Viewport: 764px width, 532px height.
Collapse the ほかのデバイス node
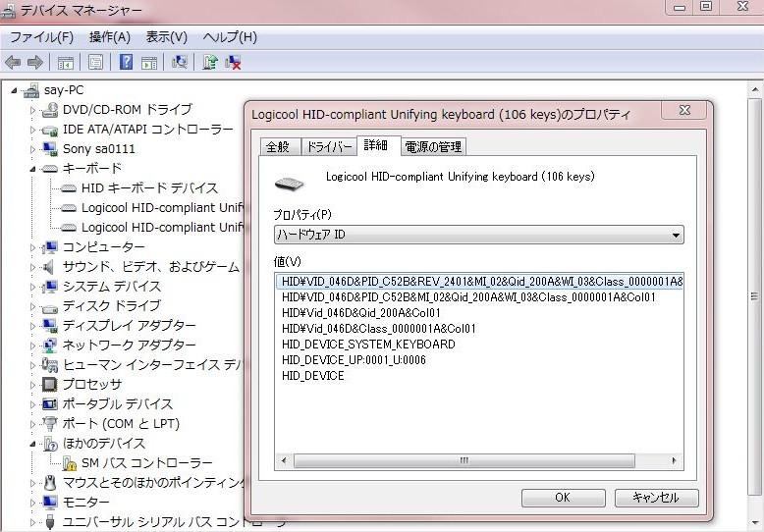32,444
